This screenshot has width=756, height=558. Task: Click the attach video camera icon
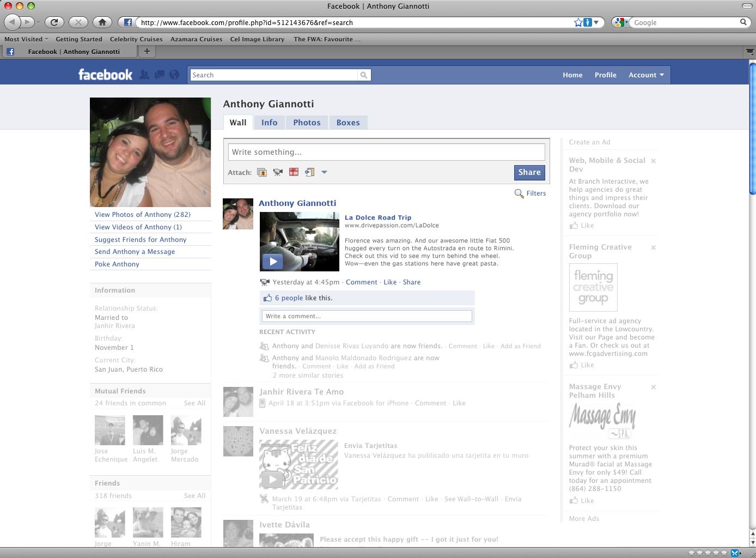pos(278,172)
